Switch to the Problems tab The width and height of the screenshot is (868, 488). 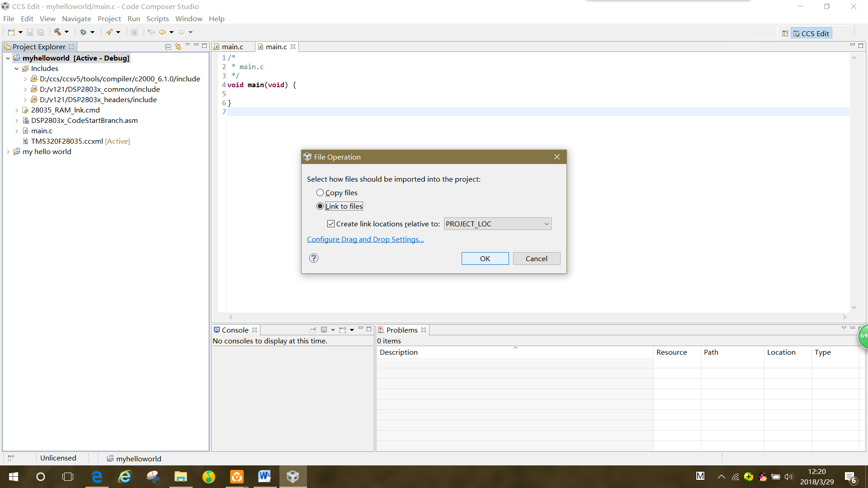[402, 330]
